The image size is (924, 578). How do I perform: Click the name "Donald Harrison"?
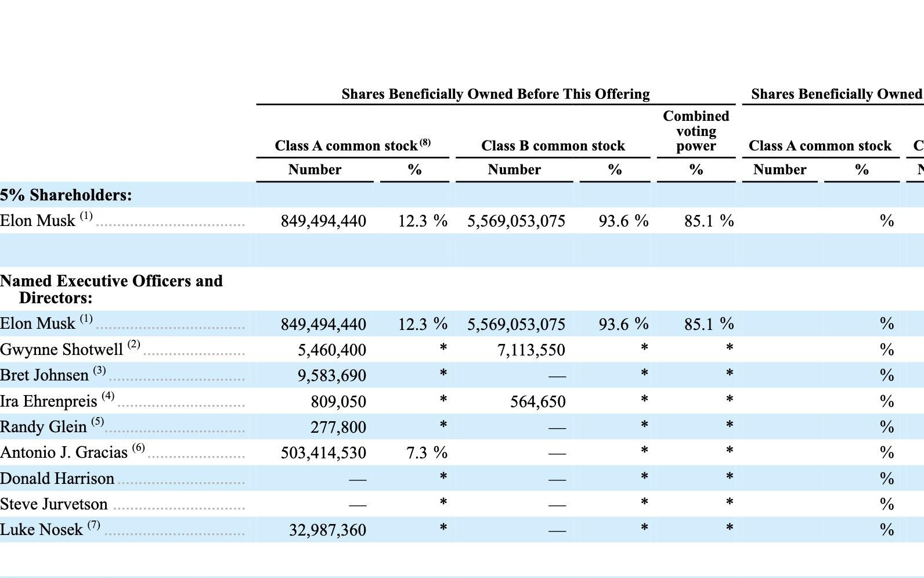57,479
